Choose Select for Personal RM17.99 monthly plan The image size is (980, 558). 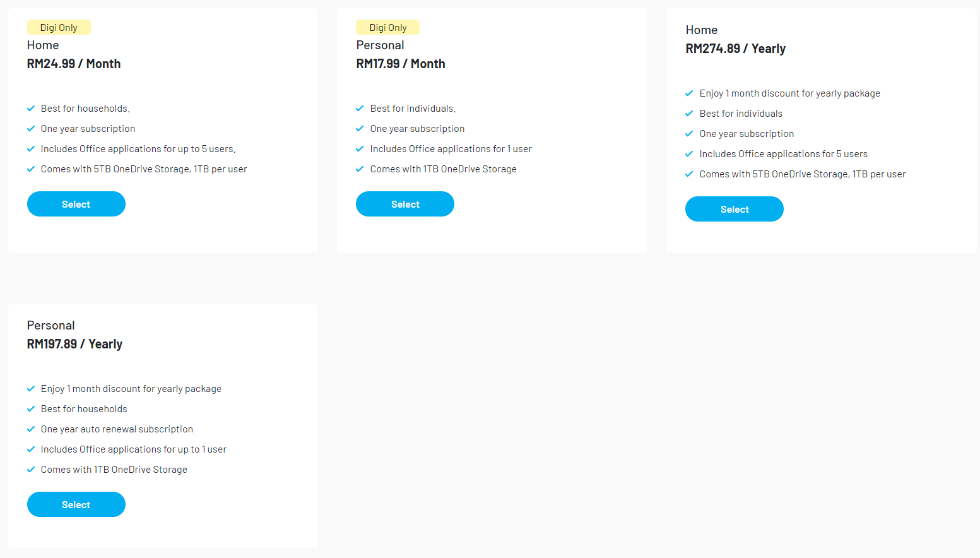point(404,204)
